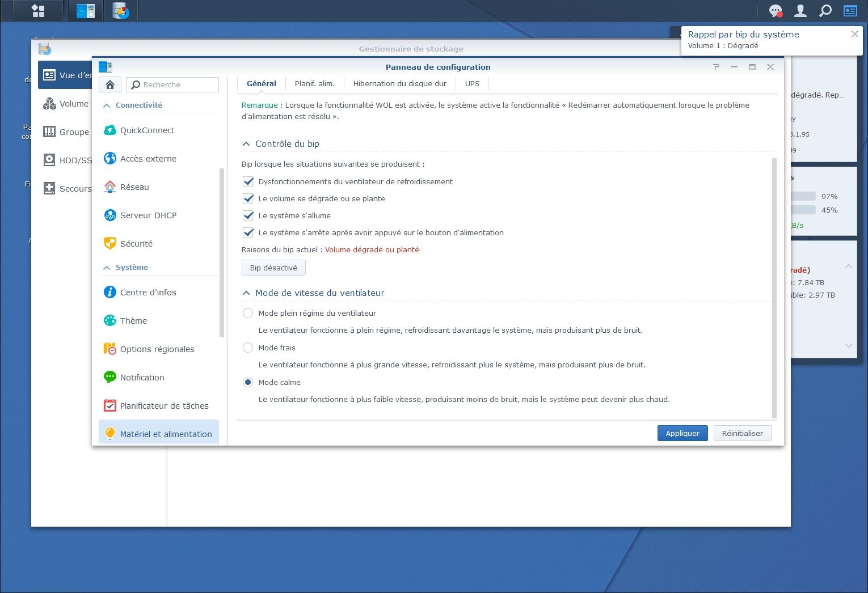The height and width of the screenshot is (593, 868).
Task: Open the notifications chat bubble icon
Action: click(775, 11)
